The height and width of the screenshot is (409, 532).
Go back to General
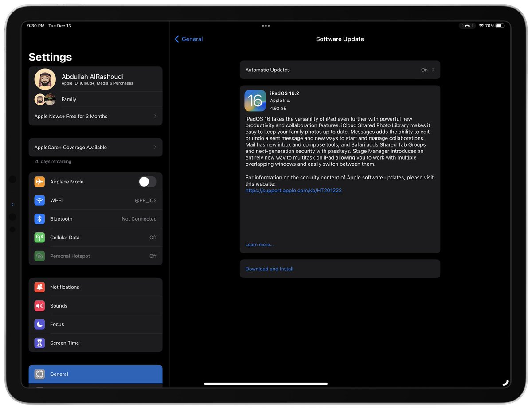click(189, 39)
